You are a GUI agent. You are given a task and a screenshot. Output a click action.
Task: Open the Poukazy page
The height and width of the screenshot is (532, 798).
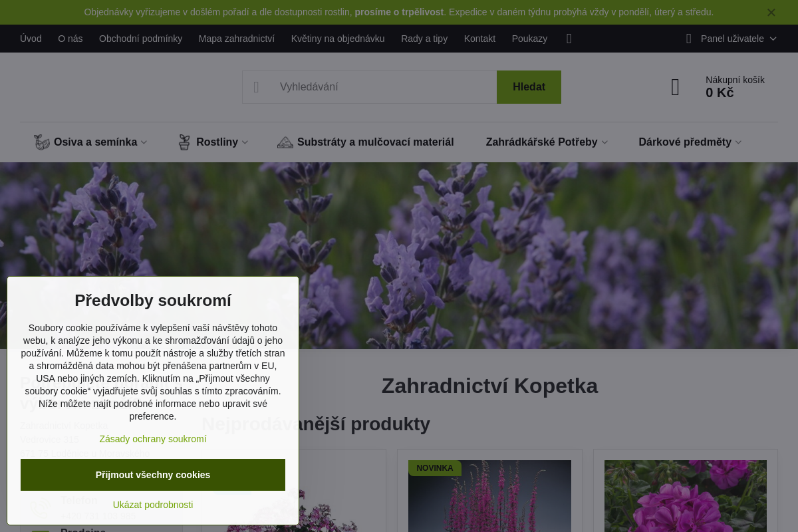[x=529, y=39]
